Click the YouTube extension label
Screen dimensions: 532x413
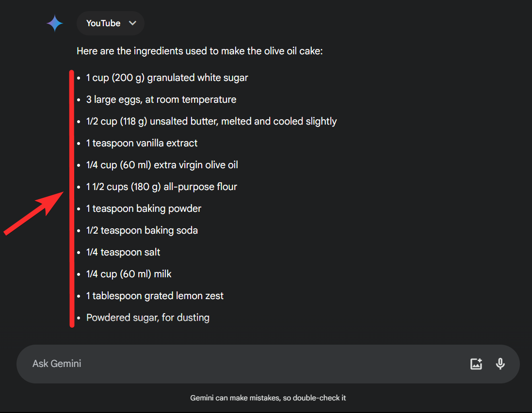103,23
